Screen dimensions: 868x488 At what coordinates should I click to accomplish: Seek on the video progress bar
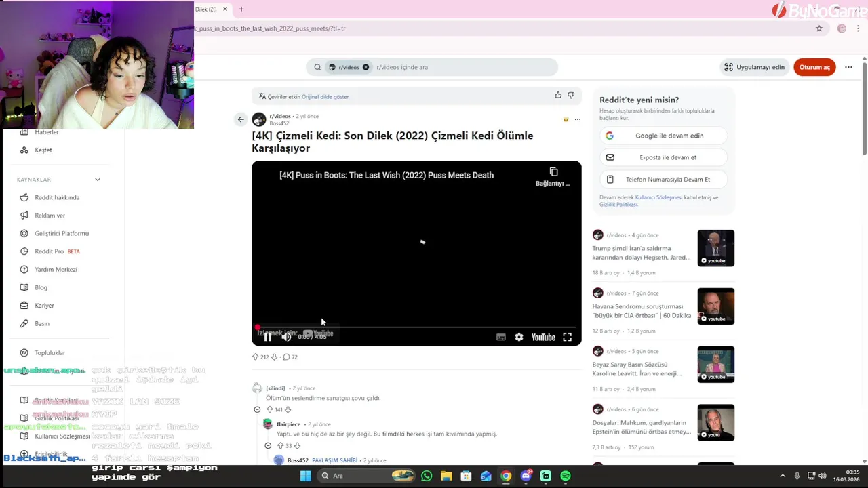416,327
